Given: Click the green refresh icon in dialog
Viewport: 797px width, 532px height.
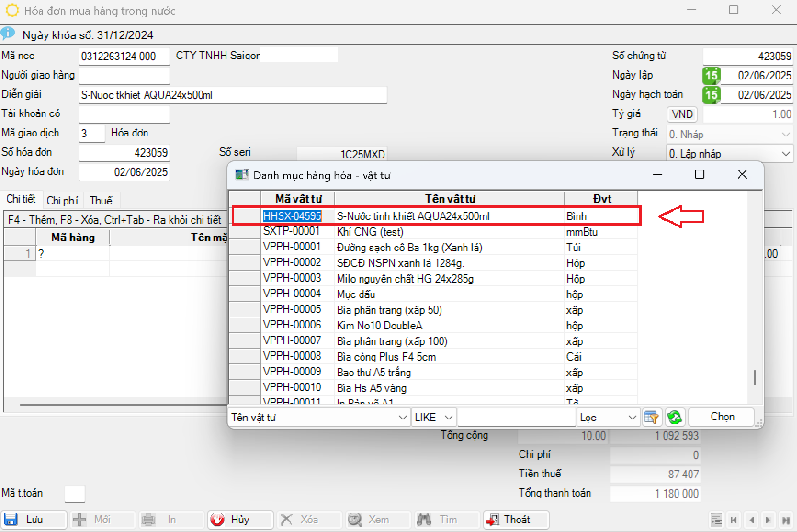Looking at the screenshot, I should click(x=674, y=417).
